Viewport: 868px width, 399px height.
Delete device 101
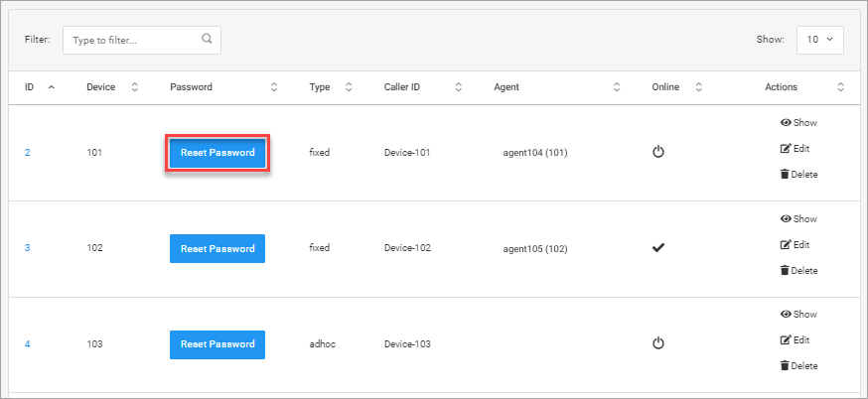coord(798,175)
